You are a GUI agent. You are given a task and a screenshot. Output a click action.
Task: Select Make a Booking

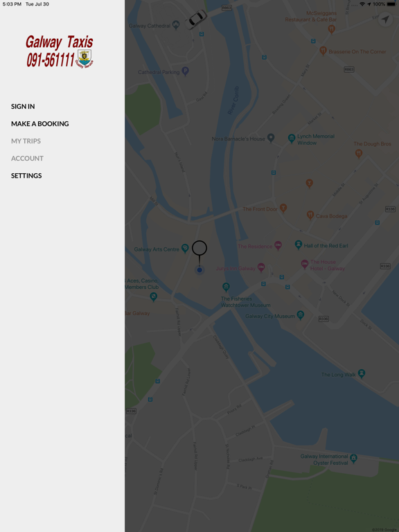coord(39,123)
